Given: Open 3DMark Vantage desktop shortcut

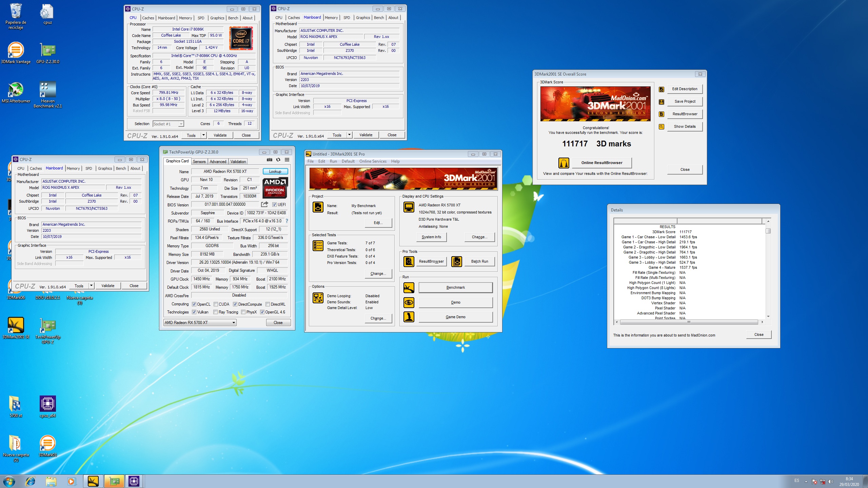Looking at the screenshot, I should click(x=16, y=53).
